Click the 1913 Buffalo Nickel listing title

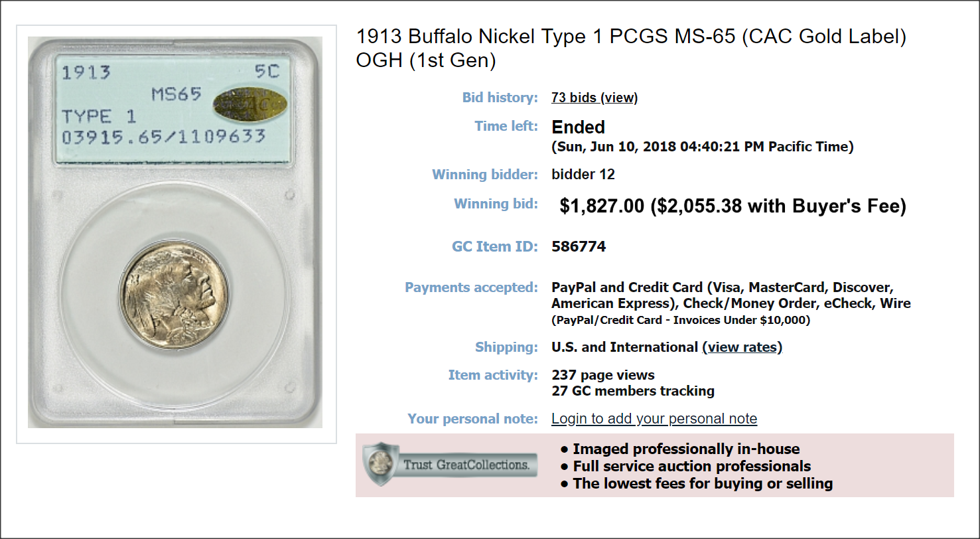(x=631, y=48)
